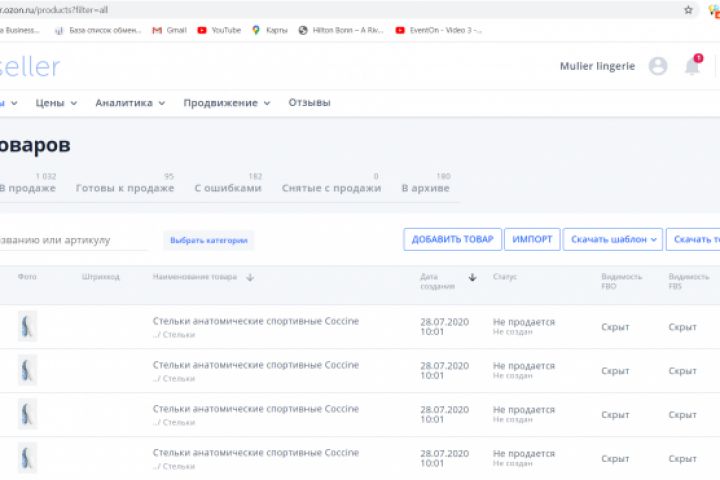Click the Статус column header

coord(505,277)
